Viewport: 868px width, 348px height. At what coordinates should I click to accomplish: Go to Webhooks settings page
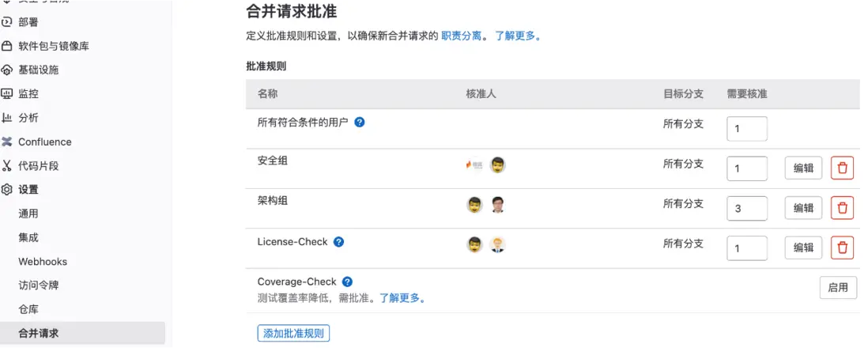pyautogui.click(x=43, y=262)
